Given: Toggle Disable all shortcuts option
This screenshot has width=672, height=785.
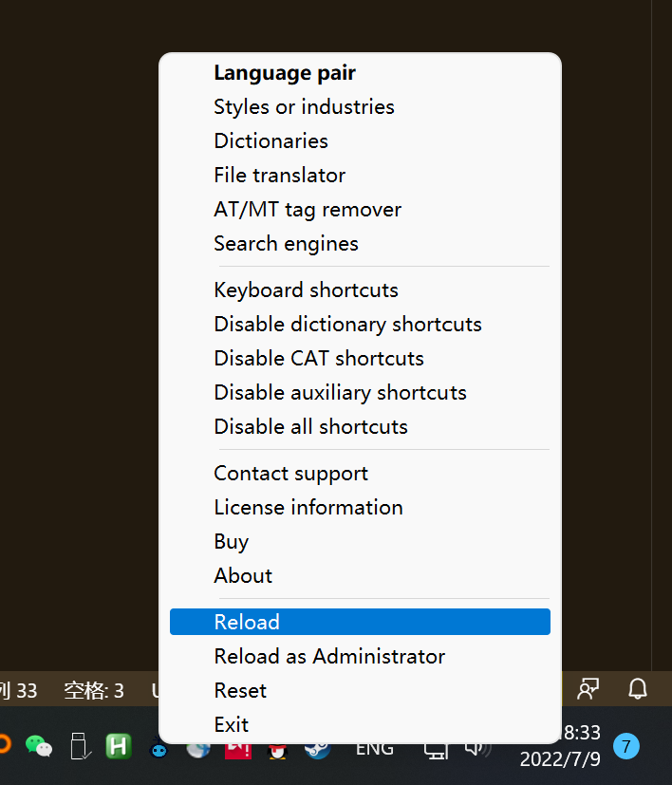Looking at the screenshot, I should pos(310,426).
